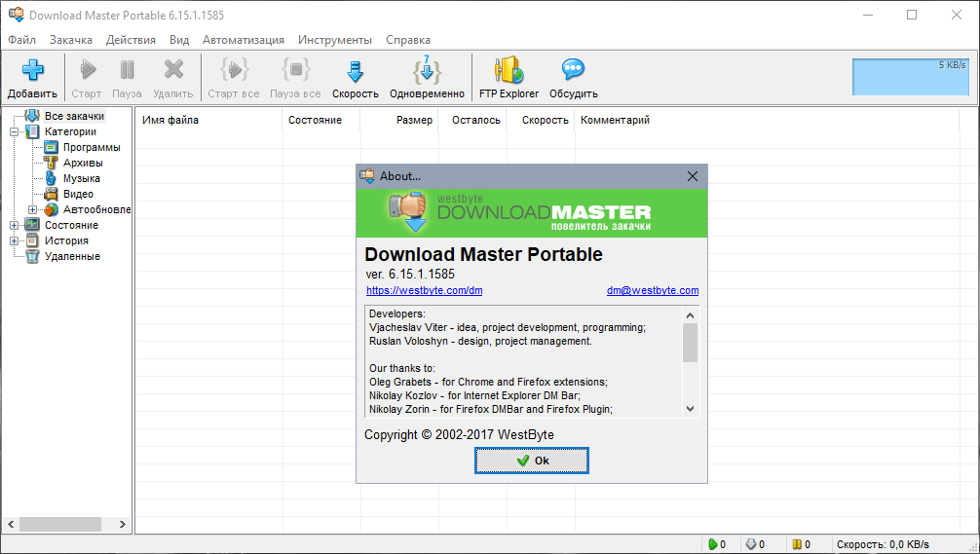Click the dm@westbyte.com email link
980x554 pixels.
(653, 290)
